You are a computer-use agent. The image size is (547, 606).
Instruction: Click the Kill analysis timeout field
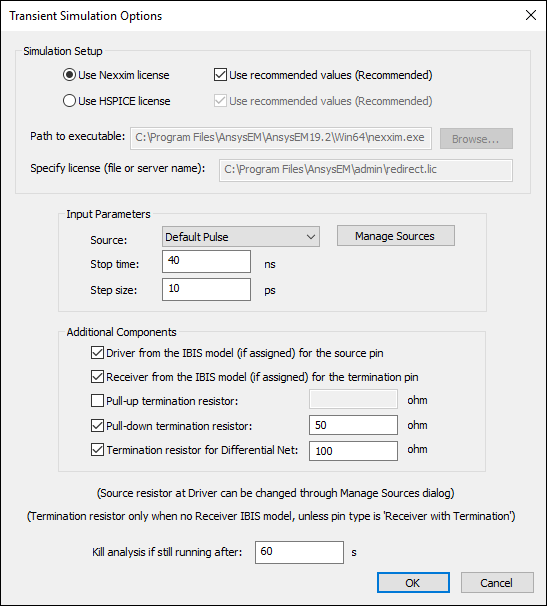(x=299, y=552)
